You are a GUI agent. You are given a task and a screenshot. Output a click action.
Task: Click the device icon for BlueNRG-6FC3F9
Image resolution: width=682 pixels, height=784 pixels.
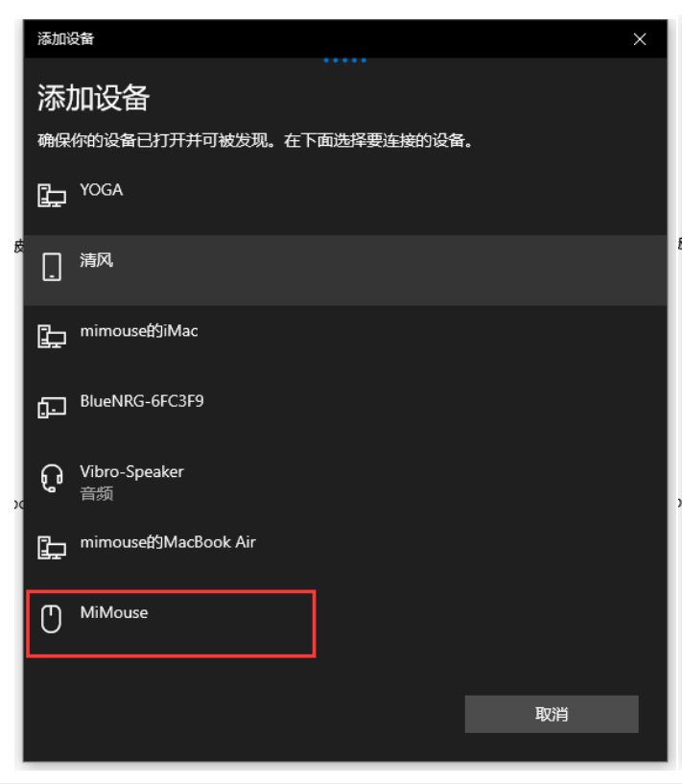coord(52,408)
